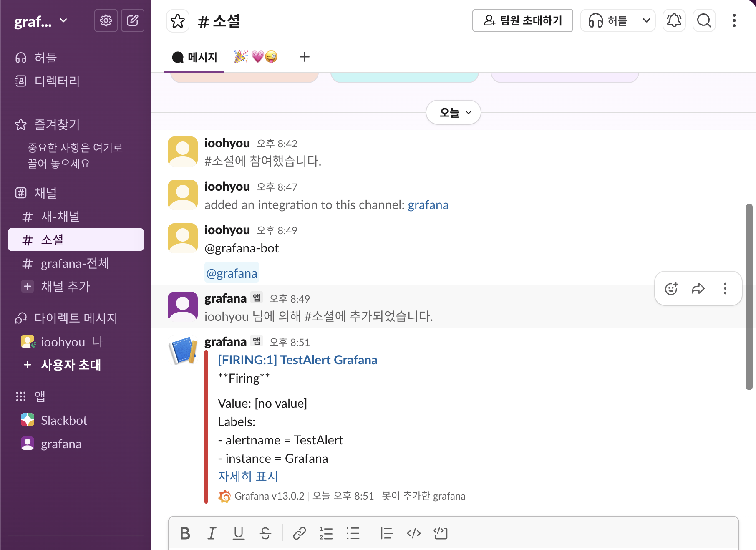Image resolution: width=756 pixels, height=550 pixels.
Task: Open 허들 in the sidebar
Action: [76, 58]
